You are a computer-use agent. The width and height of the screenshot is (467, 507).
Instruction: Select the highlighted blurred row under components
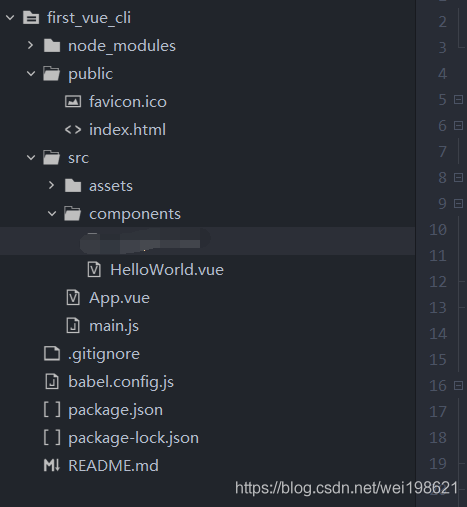[x=207, y=241]
